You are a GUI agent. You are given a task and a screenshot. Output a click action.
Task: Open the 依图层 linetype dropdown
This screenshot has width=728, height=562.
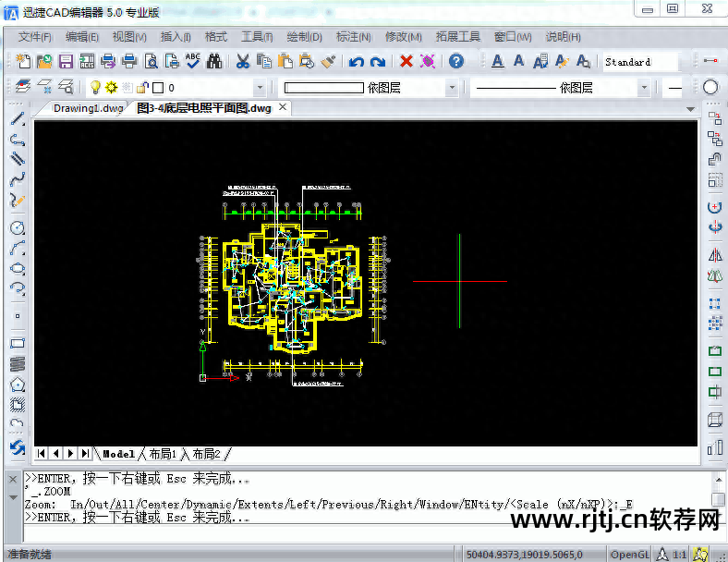click(644, 87)
